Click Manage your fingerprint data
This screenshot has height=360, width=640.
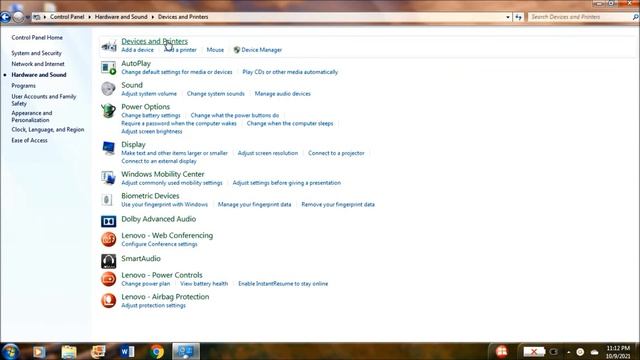[254, 204]
